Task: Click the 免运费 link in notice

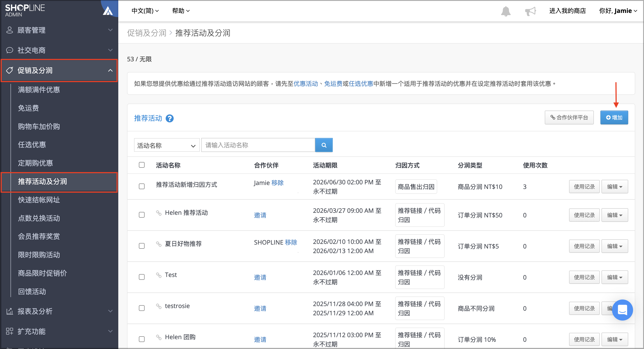Action: click(x=333, y=84)
